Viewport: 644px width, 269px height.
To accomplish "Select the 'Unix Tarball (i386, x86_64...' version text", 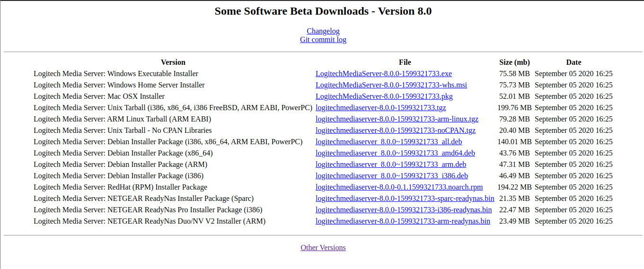I will (x=210, y=108).
